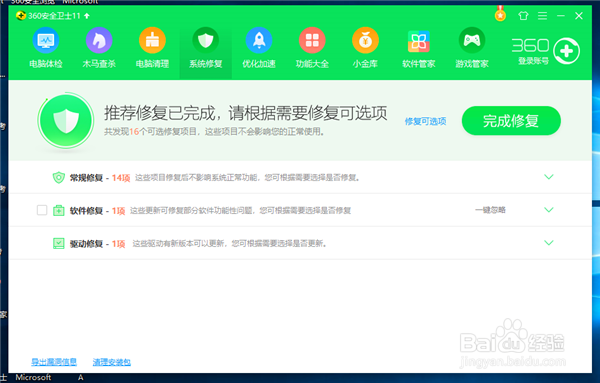Click the 360安全卫士11 logo icon
The image size is (600, 383).
pos(21,16)
